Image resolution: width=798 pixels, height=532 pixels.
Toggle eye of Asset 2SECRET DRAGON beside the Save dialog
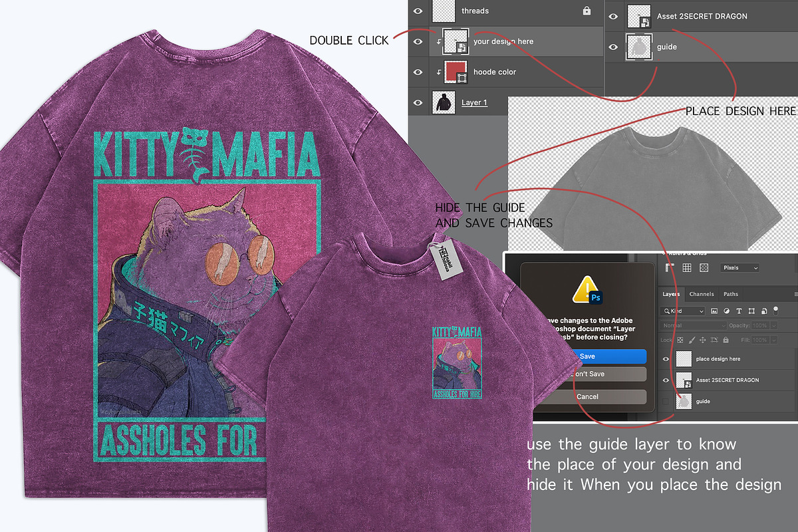[x=666, y=380]
